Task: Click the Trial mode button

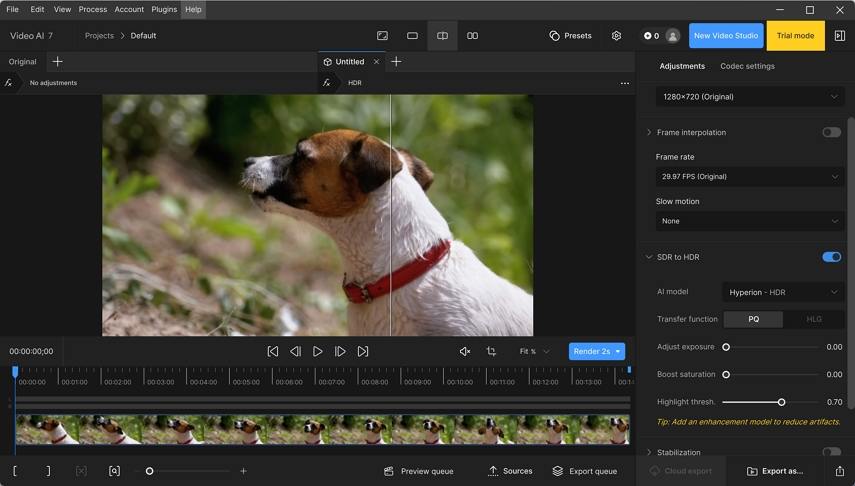Action: [x=796, y=35]
